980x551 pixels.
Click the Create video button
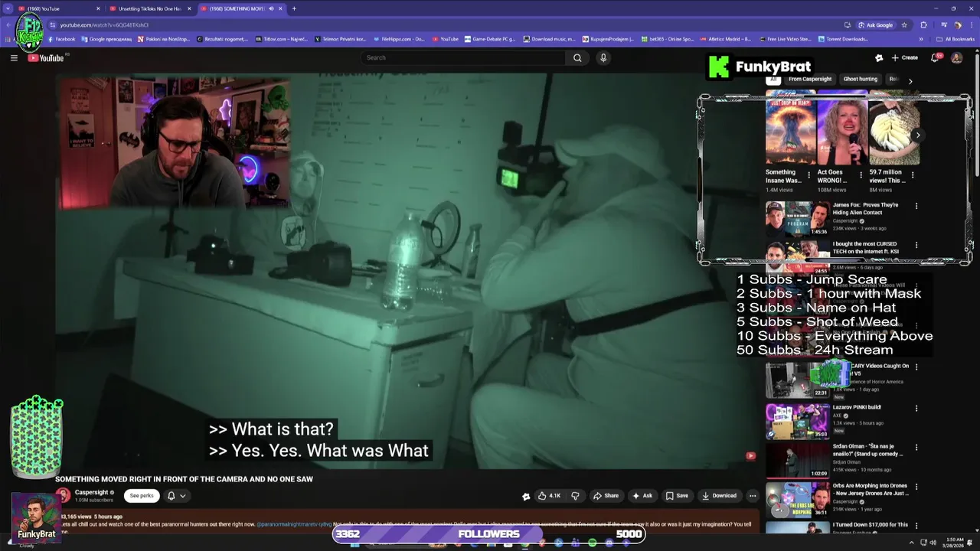coord(904,57)
